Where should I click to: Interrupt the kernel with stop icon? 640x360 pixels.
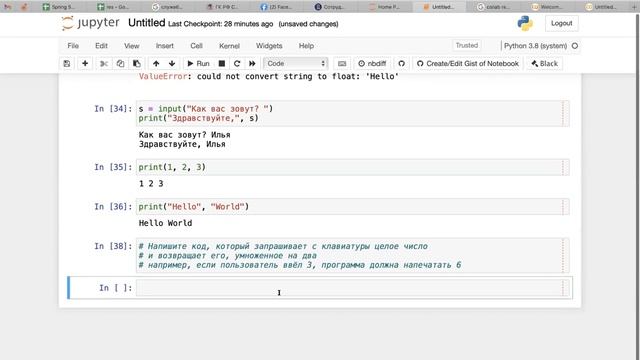[x=222, y=64]
